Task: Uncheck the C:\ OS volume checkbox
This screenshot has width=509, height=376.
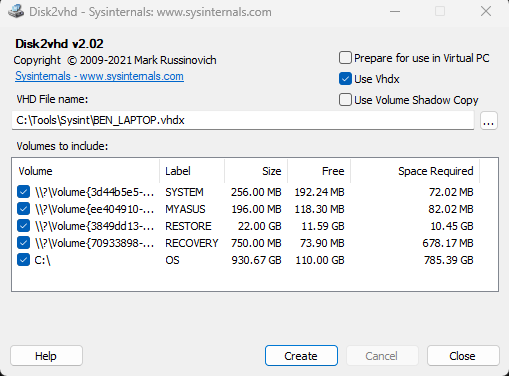Action: coord(23,260)
